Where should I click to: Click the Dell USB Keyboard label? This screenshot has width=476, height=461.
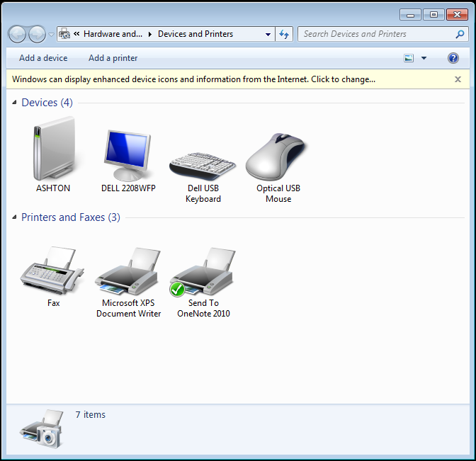point(203,193)
